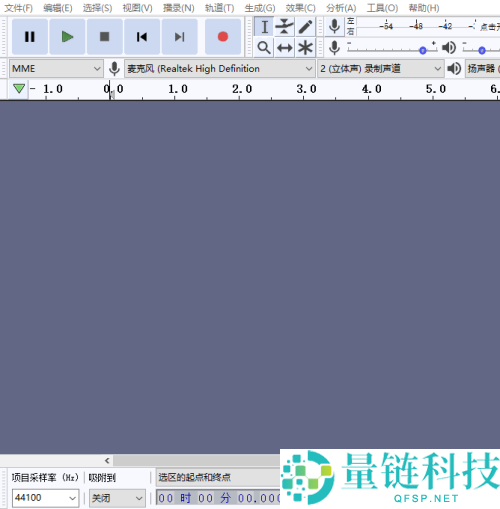The width and height of the screenshot is (500, 509).
Task: Open the 2 (立体声) 录制声道 dropdown
Action: (x=381, y=69)
